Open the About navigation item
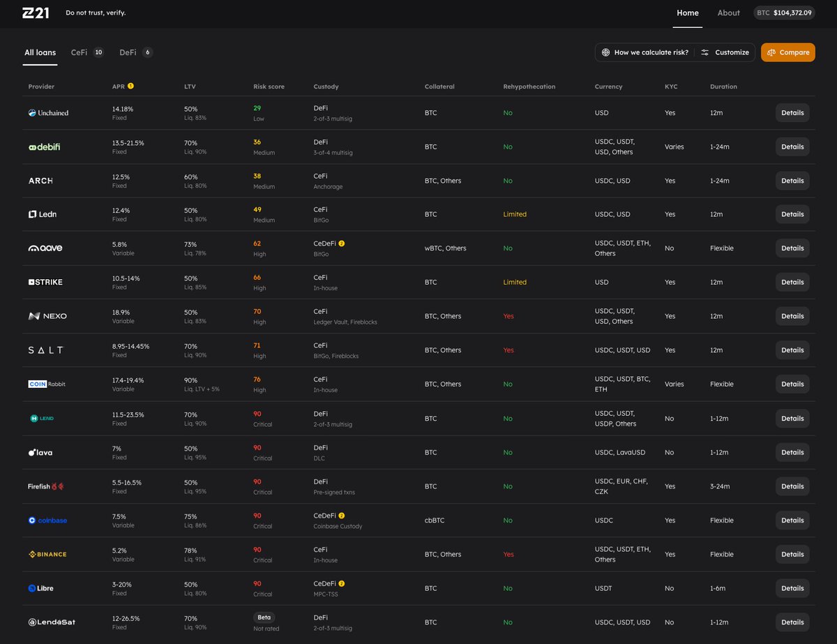Screen dimensions: 837x644 [729, 13]
